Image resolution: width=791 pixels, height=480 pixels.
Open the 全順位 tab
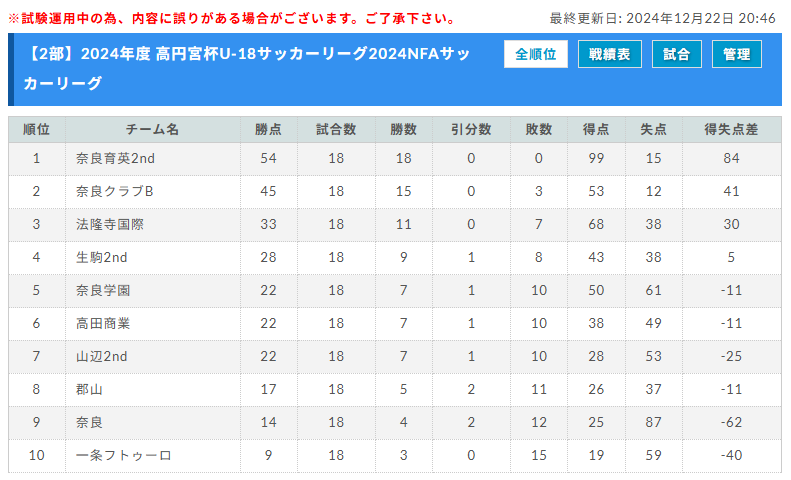tap(535, 54)
